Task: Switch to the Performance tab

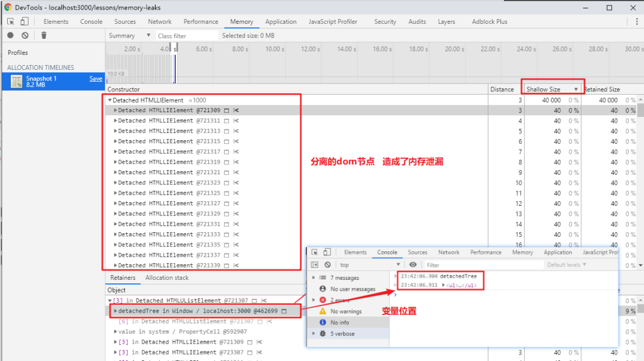Action: click(x=200, y=21)
